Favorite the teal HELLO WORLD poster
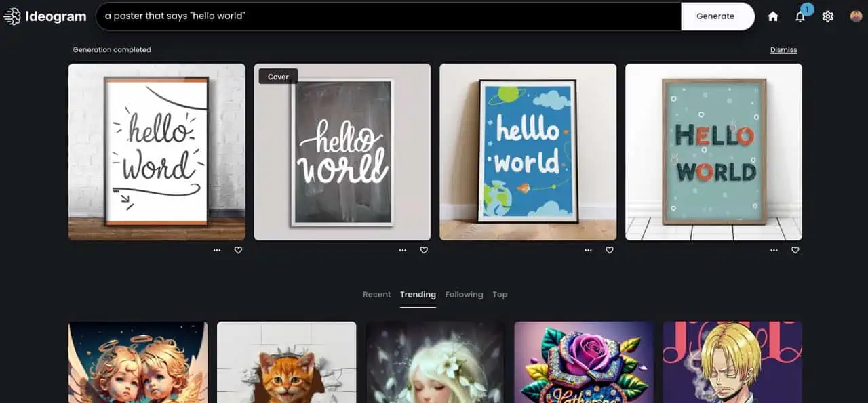Image resolution: width=868 pixels, height=403 pixels. [795, 250]
